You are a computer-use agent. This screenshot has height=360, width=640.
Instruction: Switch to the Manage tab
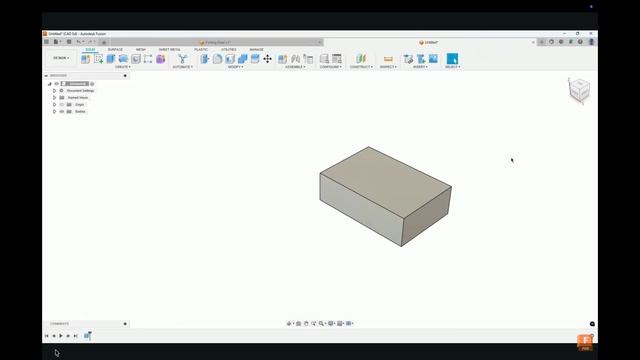[256, 49]
